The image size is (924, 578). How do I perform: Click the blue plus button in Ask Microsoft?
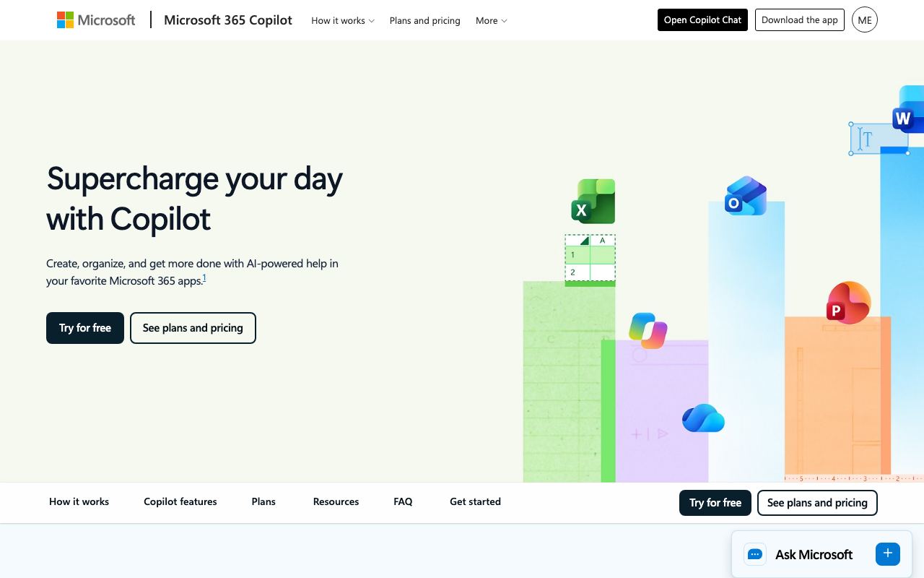pyautogui.click(x=888, y=553)
